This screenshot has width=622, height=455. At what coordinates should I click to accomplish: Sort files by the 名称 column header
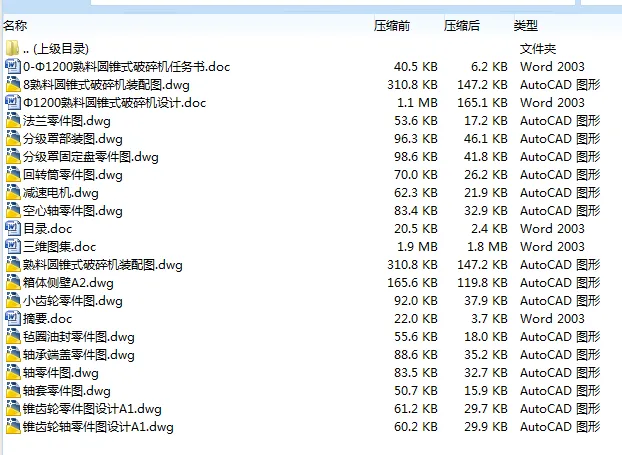pyautogui.click(x=15, y=26)
